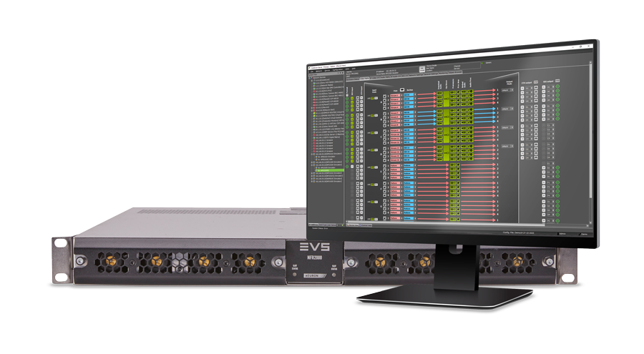Open Output Mode dropdown for group B
Image resolution: width=644 pixels, height=354 pixels.
[x=507, y=109]
